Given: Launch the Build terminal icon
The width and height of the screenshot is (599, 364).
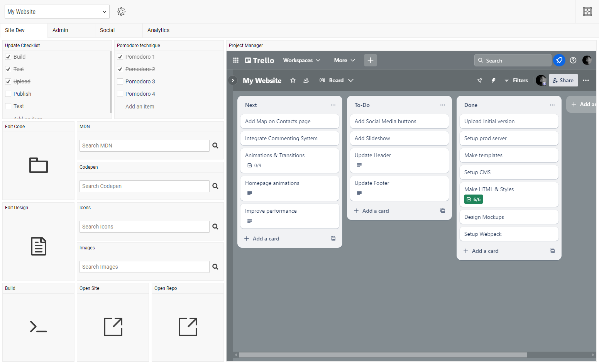Looking at the screenshot, I should pyautogui.click(x=39, y=327).
